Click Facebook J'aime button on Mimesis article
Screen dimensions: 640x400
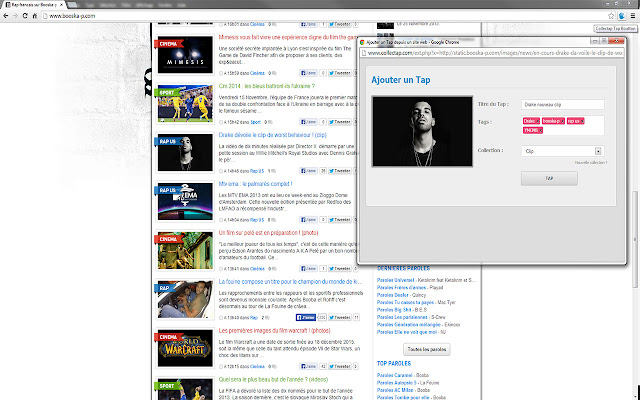pyautogui.click(x=309, y=73)
